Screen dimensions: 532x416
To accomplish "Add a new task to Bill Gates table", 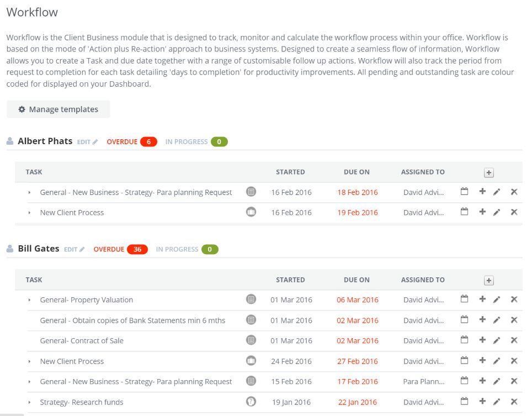I will (x=488, y=281).
